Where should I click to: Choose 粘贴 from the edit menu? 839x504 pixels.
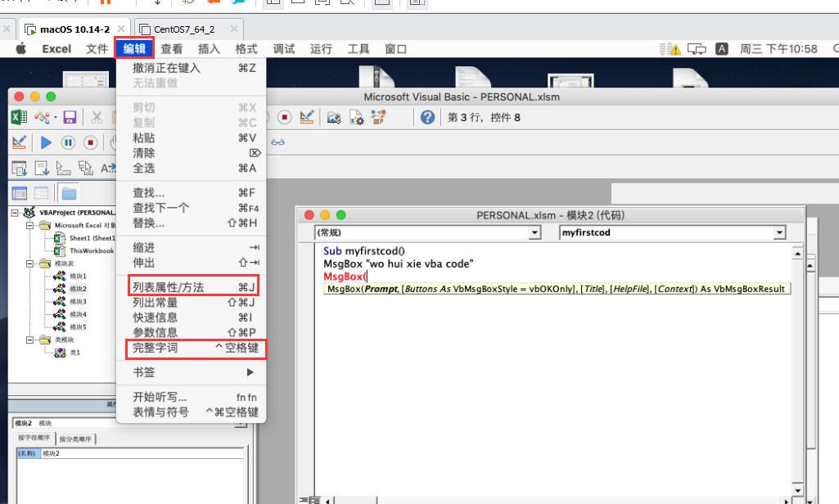click(191, 138)
